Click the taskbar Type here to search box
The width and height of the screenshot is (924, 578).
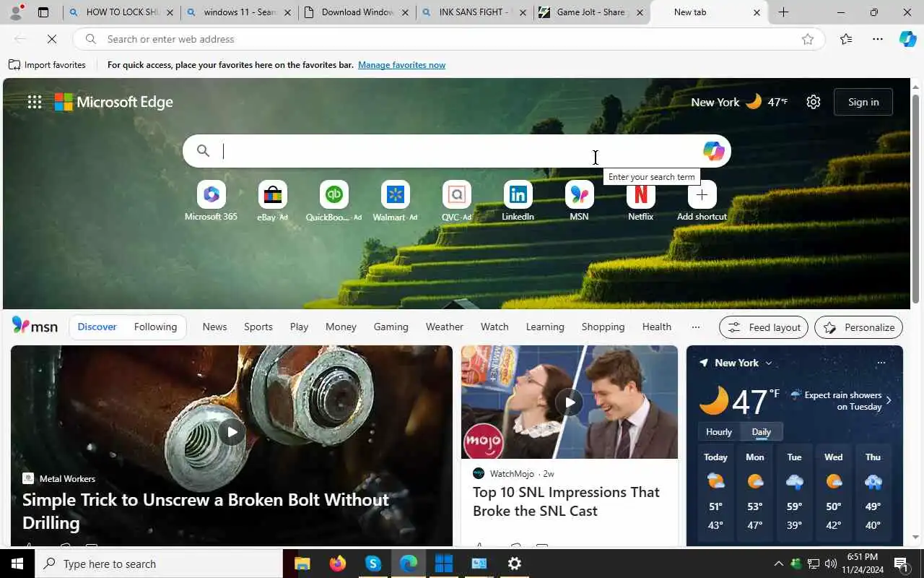coord(159,564)
